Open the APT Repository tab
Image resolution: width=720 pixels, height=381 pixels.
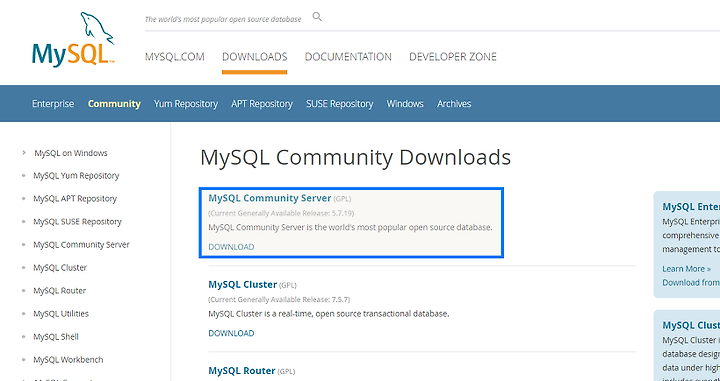(x=262, y=104)
